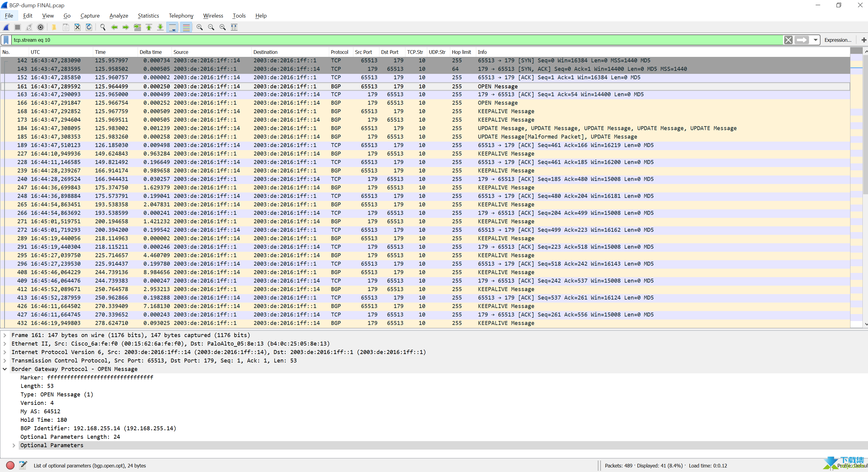Open the Edit menu
Viewport: 868px width, 472px height.
(28, 15)
